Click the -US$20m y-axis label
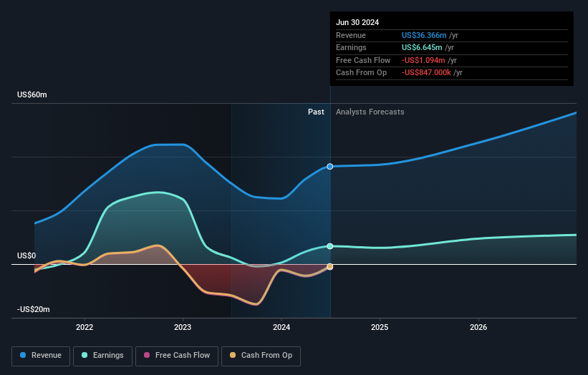588x375 pixels. tap(34, 309)
